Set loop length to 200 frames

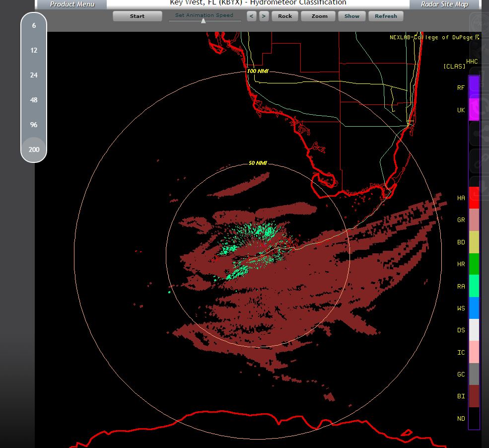pyautogui.click(x=34, y=149)
